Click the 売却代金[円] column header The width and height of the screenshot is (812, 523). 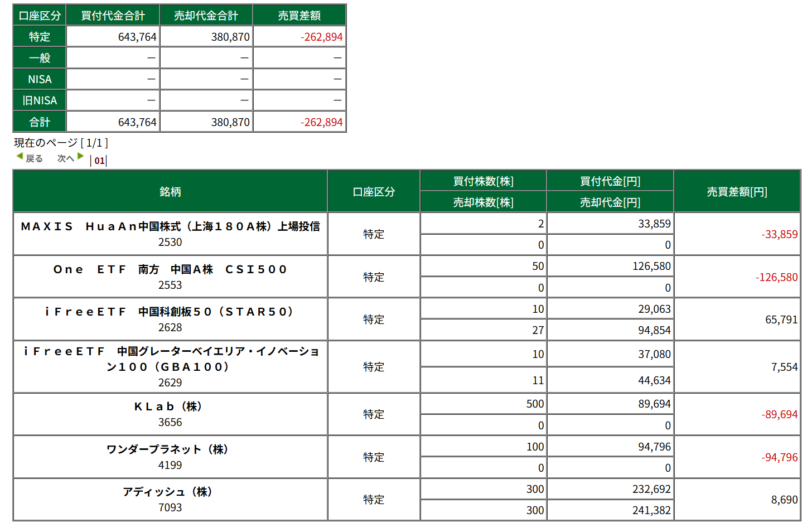(x=610, y=202)
